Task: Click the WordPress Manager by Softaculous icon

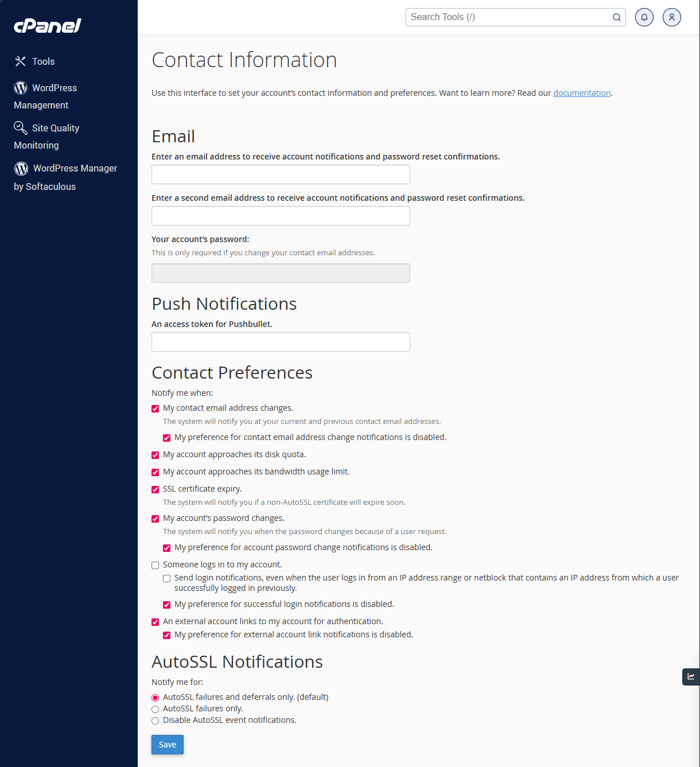Action: (21, 168)
